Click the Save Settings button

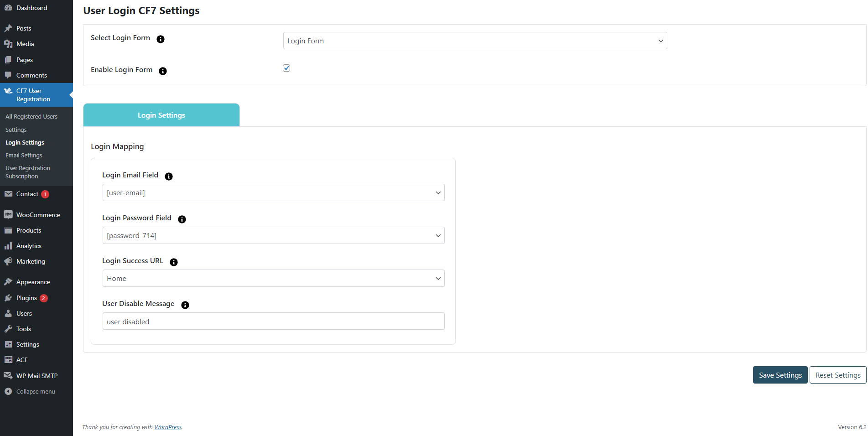coord(780,375)
